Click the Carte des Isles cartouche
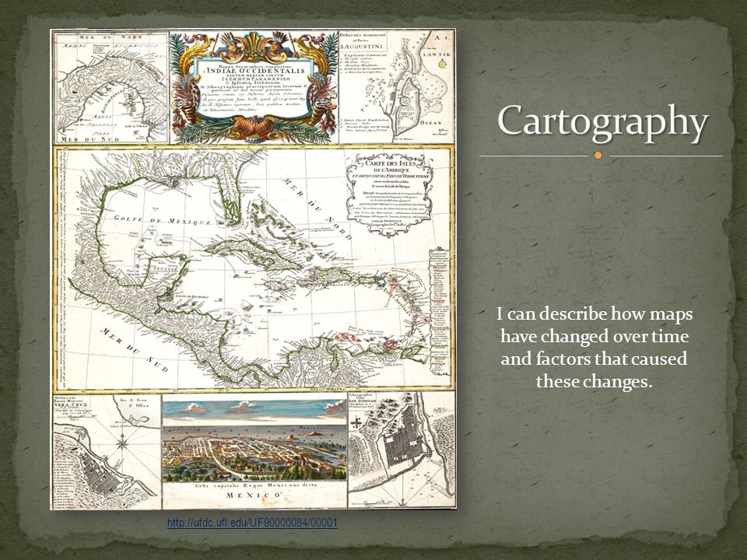 pyautogui.click(x=391, y=194)
